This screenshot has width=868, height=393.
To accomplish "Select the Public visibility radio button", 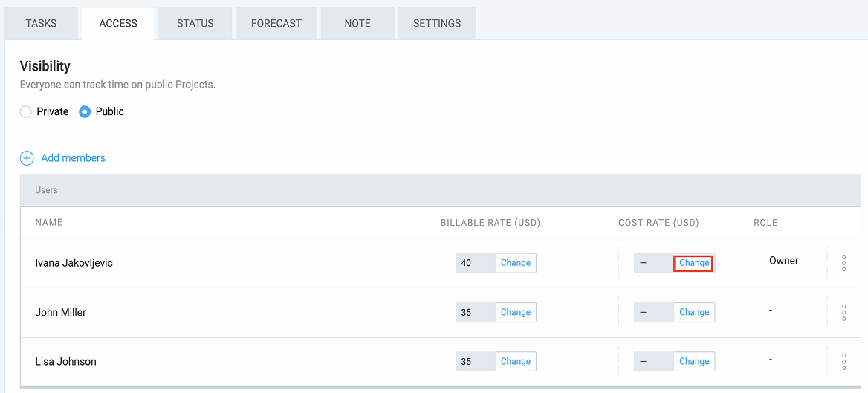I will [x=85, y=112].
